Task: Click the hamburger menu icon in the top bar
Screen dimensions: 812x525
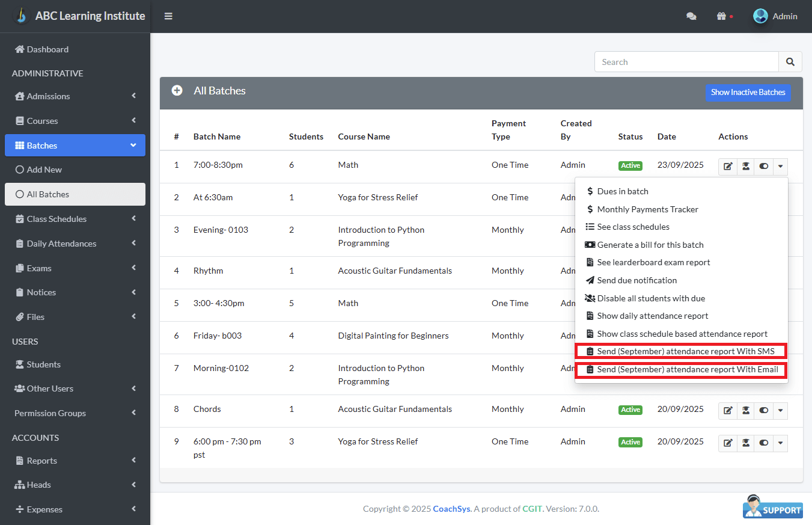Action: pyautogui.click(x=168, y=16)
